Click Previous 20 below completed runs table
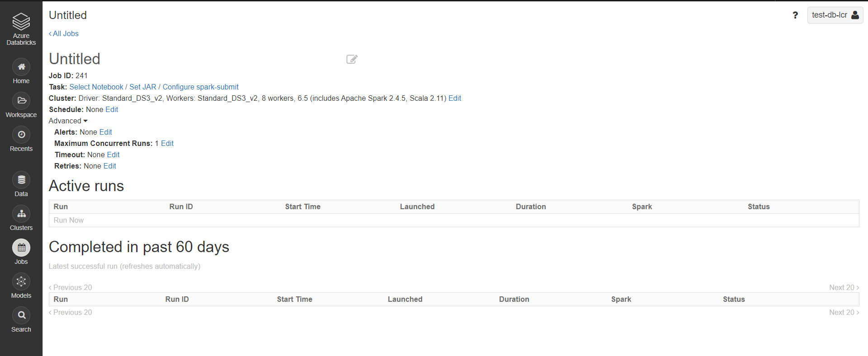 pos(71,312)
